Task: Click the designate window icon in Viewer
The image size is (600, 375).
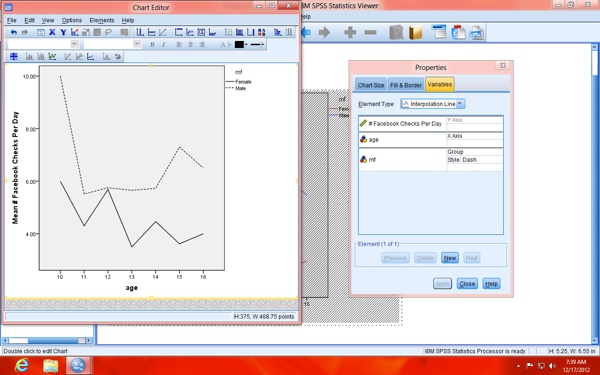Action: [x=439, y=32]
